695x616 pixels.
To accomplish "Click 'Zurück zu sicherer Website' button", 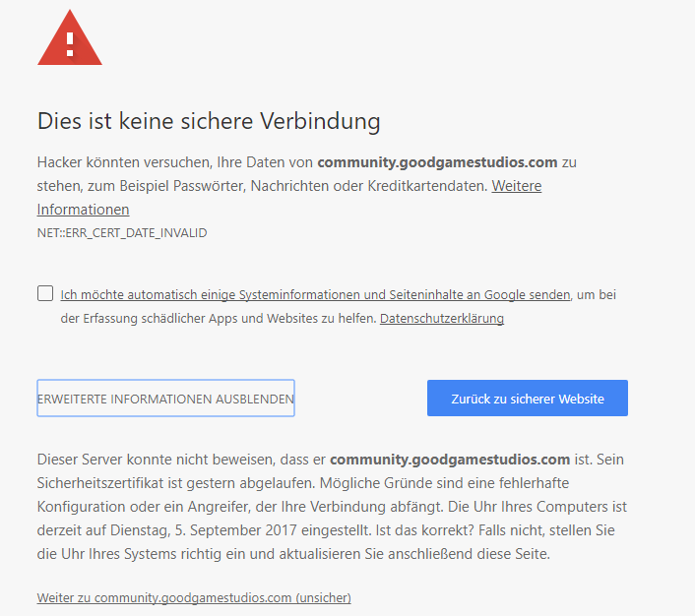I will [x=528, y=398].
